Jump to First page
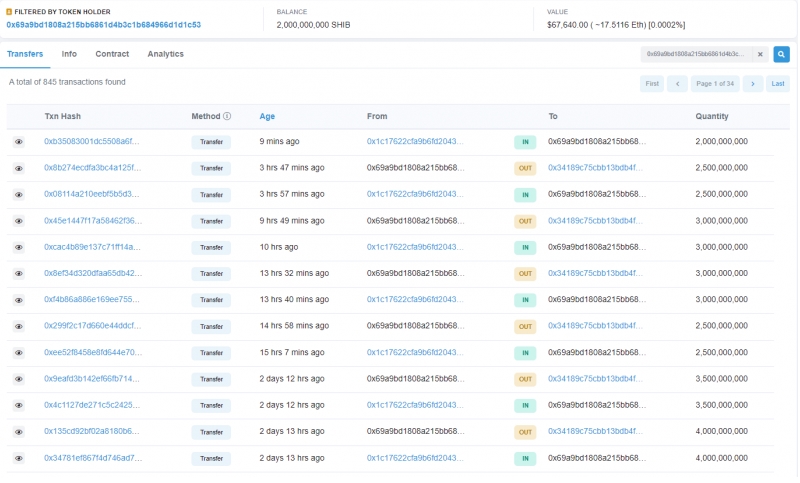The image size is (800, 483). 652,84
